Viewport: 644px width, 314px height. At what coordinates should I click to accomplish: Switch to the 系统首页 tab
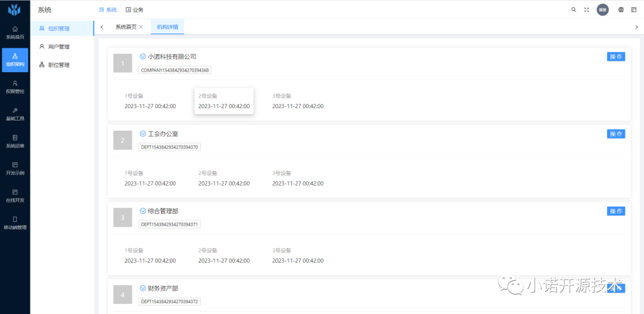[126, 27]
